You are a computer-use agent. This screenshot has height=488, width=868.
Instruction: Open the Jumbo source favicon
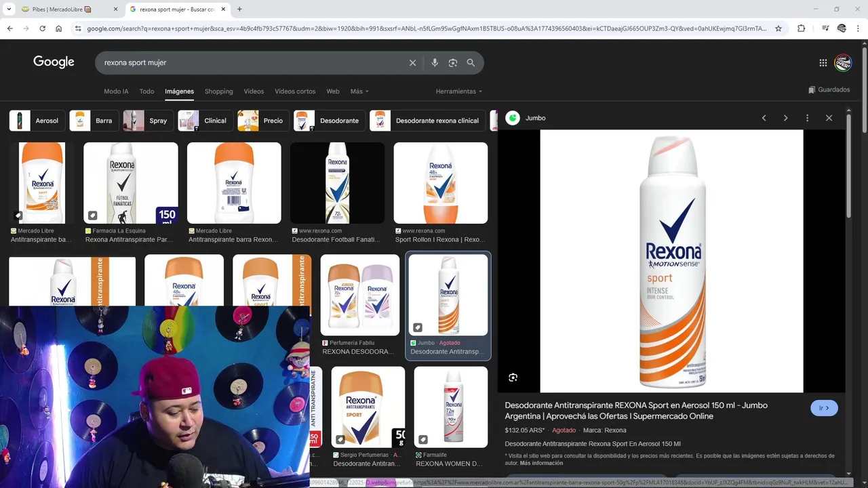click(513, 118)
